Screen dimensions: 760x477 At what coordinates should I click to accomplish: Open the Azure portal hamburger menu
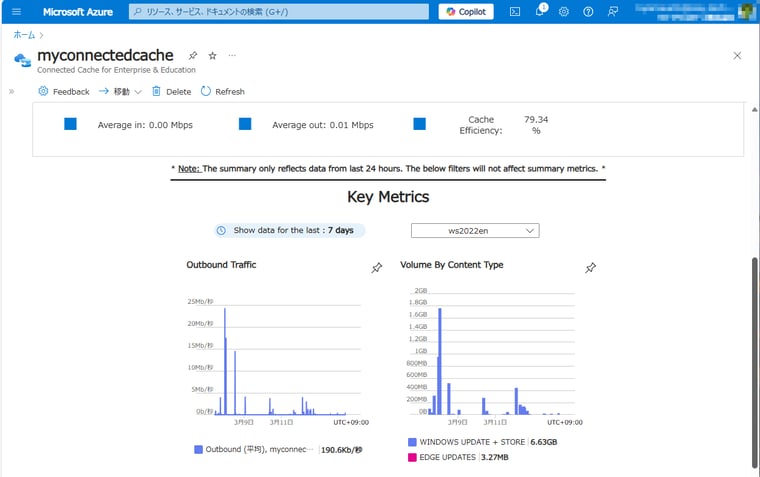[16, 12]
